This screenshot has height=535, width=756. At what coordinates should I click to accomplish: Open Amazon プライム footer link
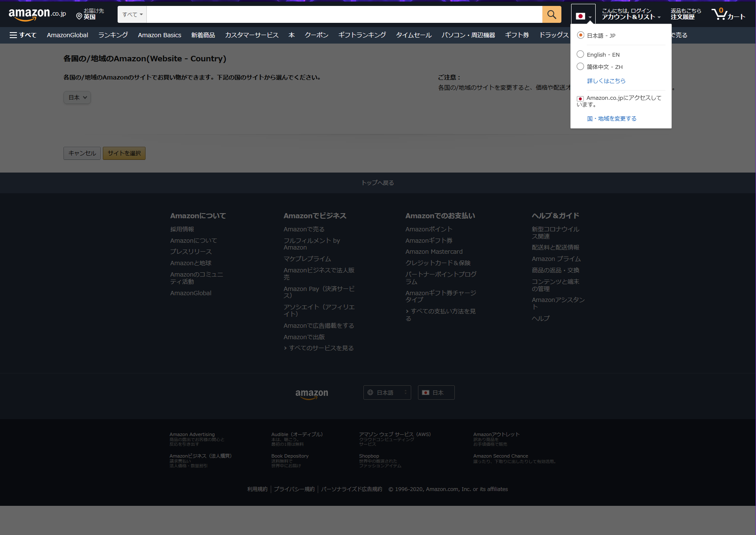[556, 259]
